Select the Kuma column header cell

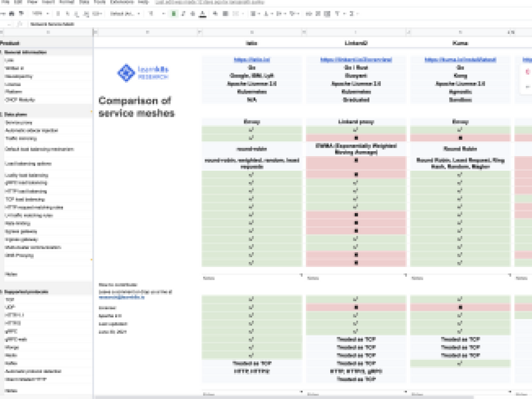[460, 43]
